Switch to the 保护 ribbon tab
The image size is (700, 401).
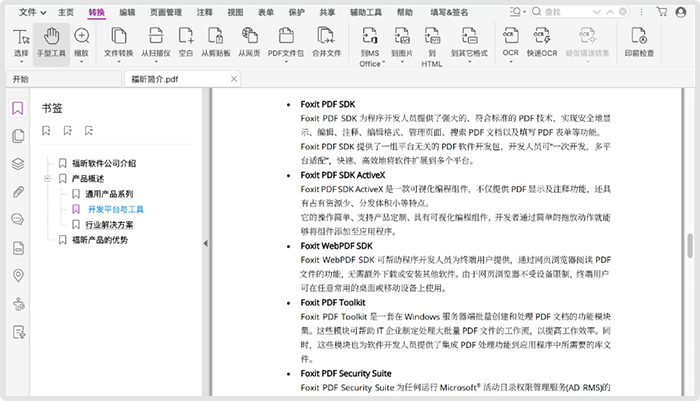[x=296, y=13]
